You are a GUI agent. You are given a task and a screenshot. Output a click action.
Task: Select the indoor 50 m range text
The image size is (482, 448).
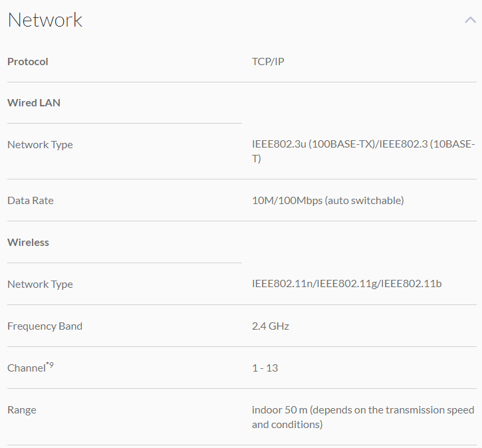pos(281,410)
